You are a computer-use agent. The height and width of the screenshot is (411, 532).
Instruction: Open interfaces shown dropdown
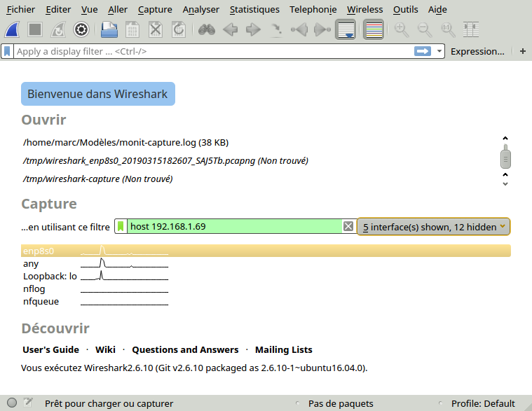pyautogui.click(x=434, y=227)
